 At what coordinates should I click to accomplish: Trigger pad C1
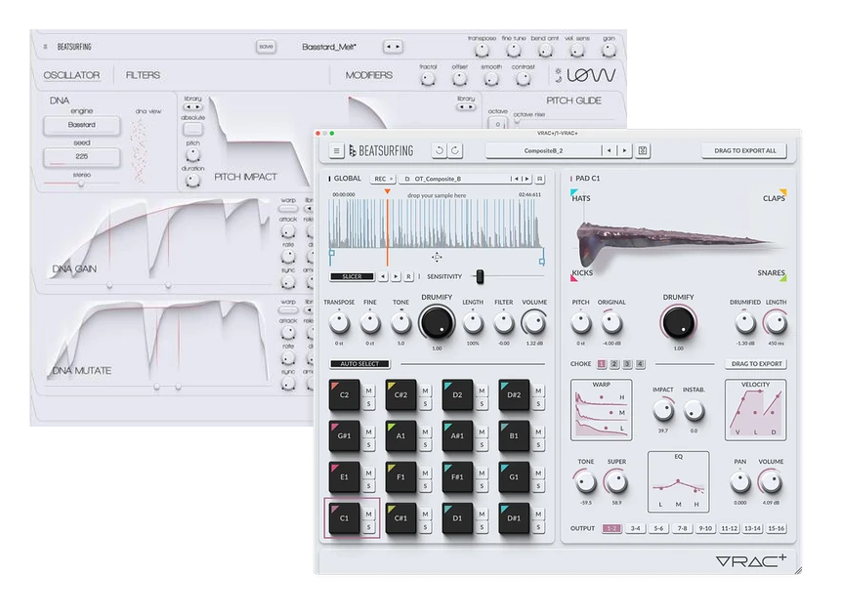point(344,517)
